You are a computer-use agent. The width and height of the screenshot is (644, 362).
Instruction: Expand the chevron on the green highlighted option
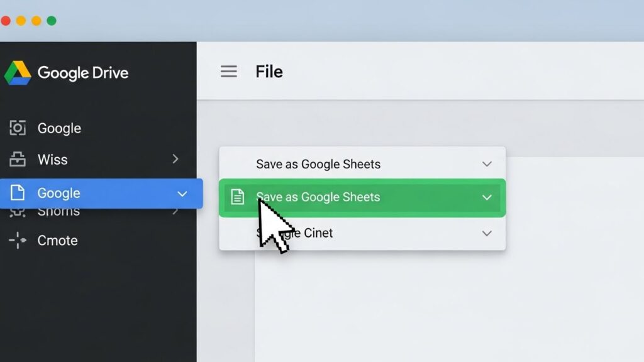[x=487, y=197]
